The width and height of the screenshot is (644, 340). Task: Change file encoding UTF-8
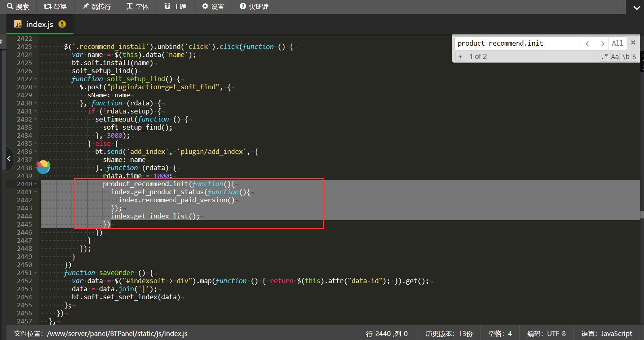pyautogui.click(x=546, y=334)
